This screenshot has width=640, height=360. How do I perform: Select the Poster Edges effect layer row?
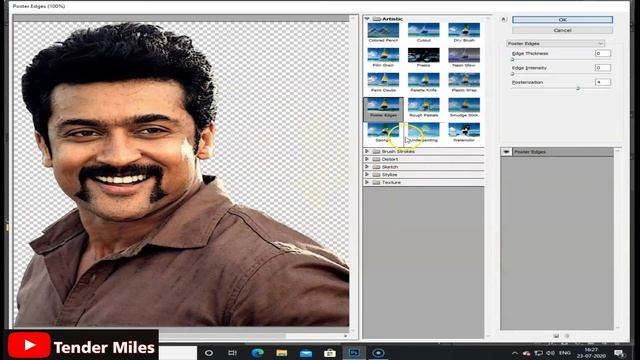[557, 152]
